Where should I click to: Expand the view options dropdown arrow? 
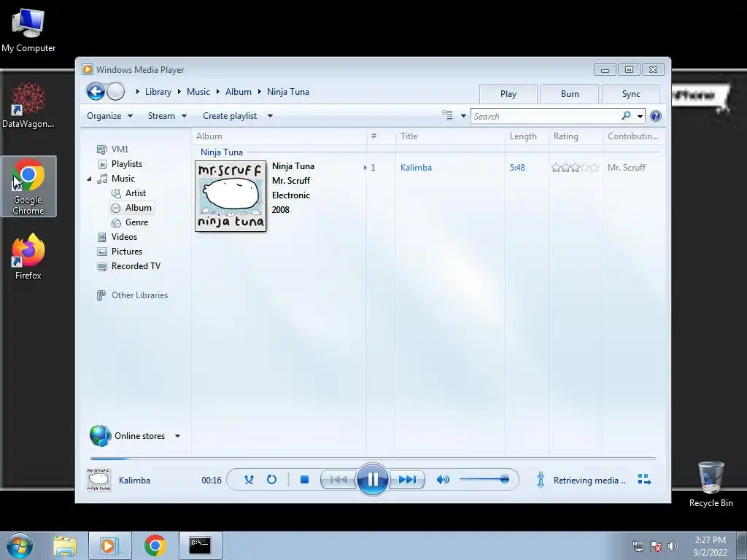(463, 116)
